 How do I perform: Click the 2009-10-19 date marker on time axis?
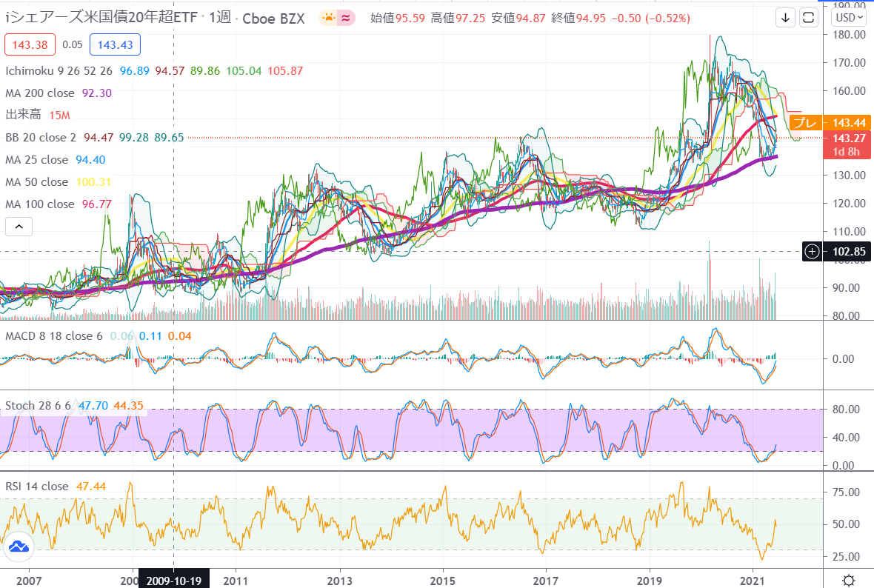174,580
